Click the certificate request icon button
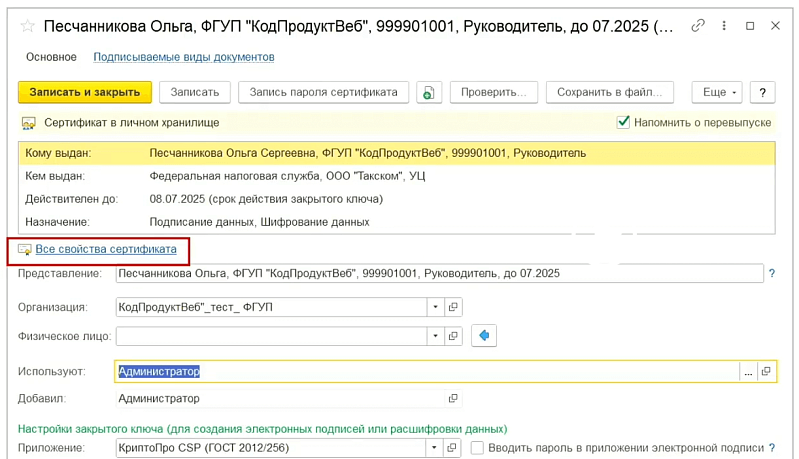 point(429,92)
